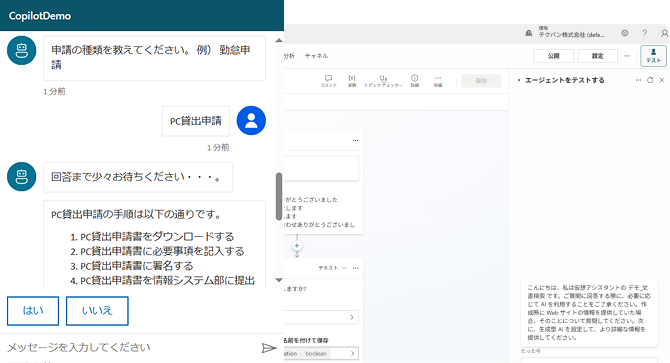
Task: Toggle the テスト test pane button
Action: click(x=653, y=56)
